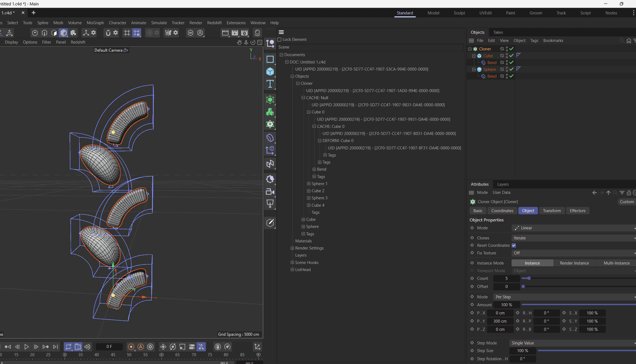Image resolution: width=636 pixels, height=364 pixels.
Task: Click the Count slider track
Action: pos(575,278)
